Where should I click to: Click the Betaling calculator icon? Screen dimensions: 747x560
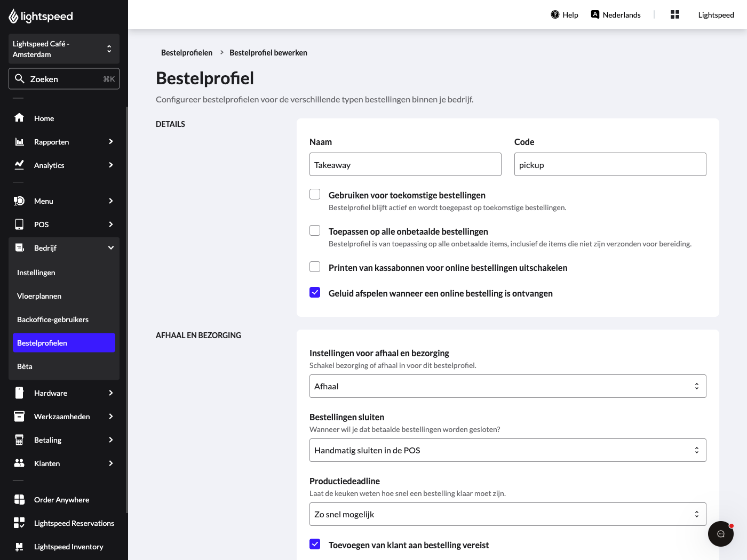pos(19,439)
